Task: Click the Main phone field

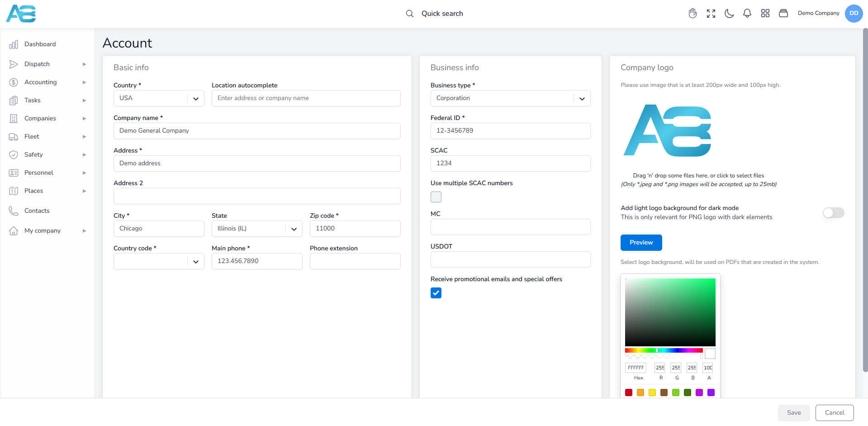Action: click(257, 261)
